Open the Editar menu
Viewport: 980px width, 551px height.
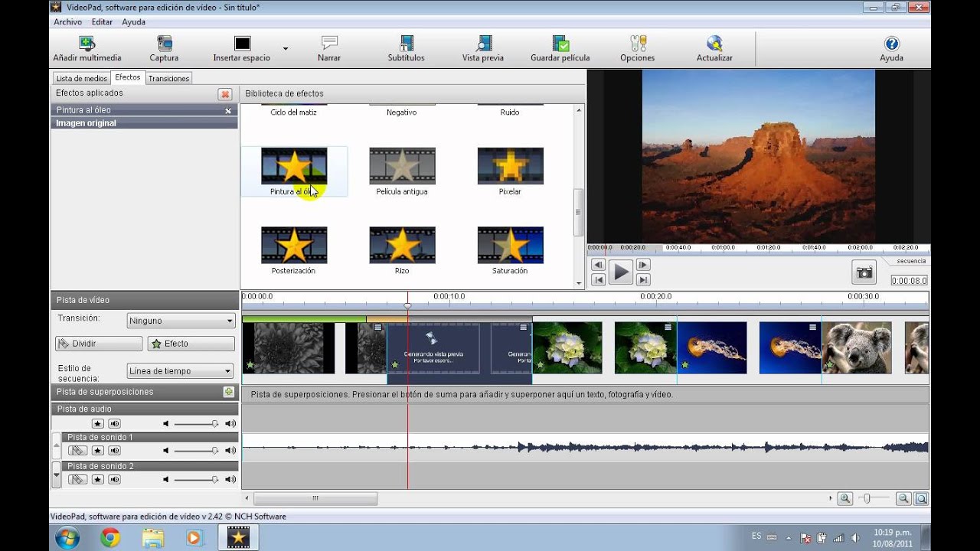pyautogui.click(x=102, y=22)
